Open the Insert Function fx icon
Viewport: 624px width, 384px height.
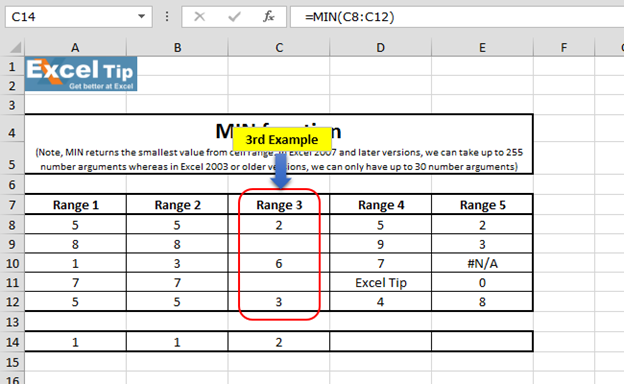[269, 17]
